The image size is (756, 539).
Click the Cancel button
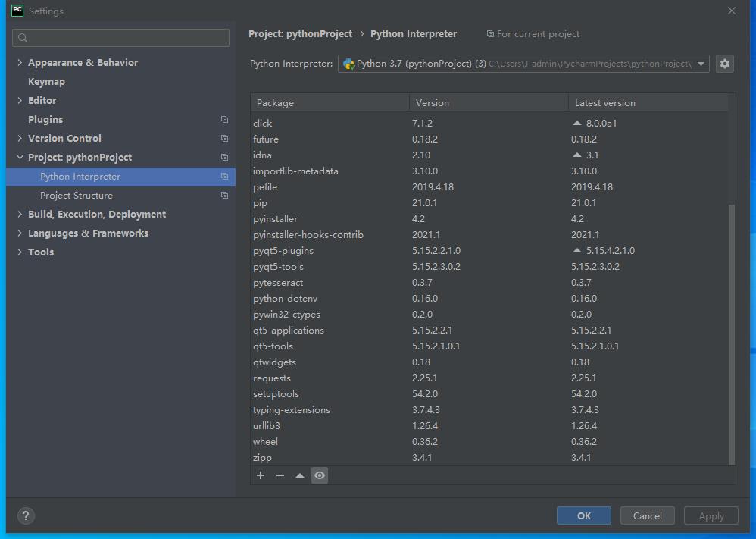648,515
